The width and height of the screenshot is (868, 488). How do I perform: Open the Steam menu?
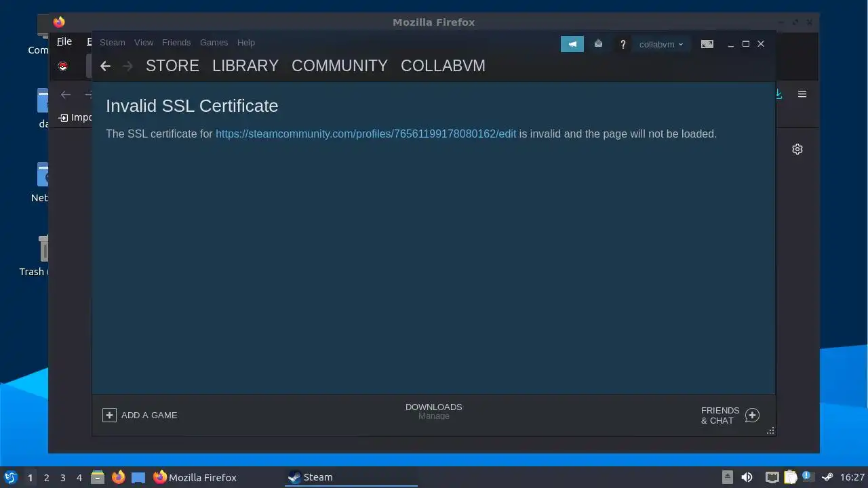click(113, 42)
